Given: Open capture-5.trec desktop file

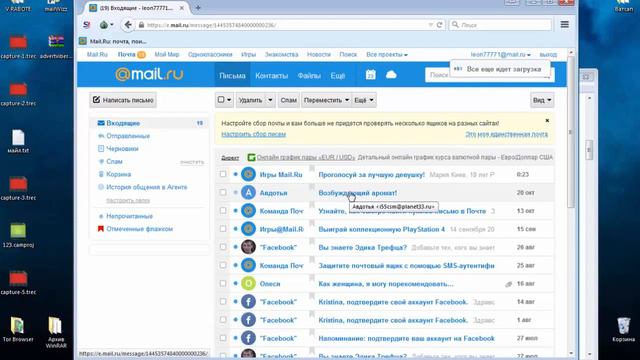Looking at the screenshot, I should tap(18, 283).
